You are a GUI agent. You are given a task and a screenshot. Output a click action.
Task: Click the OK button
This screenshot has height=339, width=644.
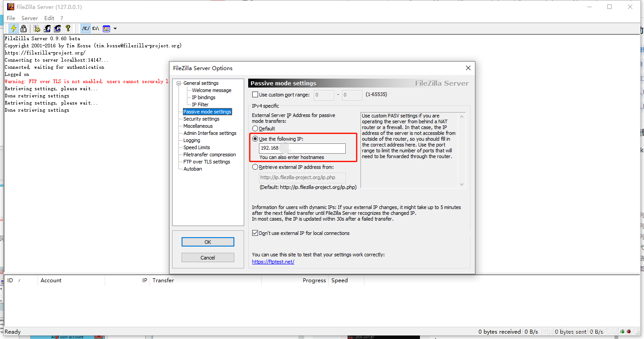click(x=208, y=242)
